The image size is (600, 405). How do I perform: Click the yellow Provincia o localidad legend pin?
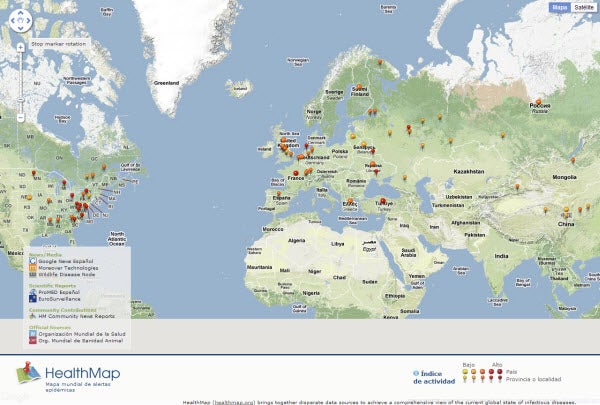(x=465, y=379)
